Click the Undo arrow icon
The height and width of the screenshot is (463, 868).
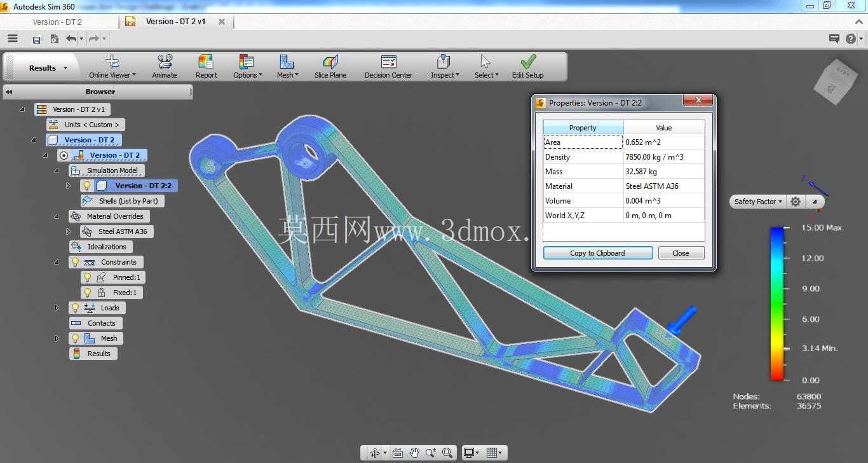71,39
